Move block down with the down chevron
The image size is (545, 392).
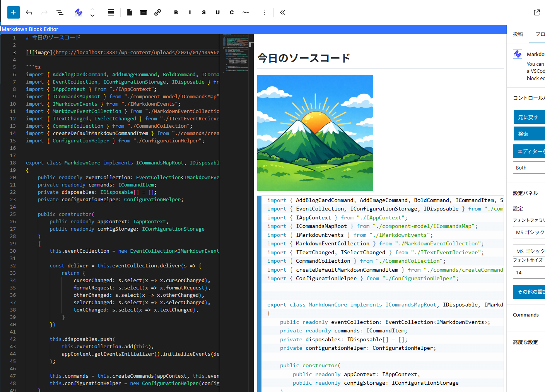(x=92, y=16)
